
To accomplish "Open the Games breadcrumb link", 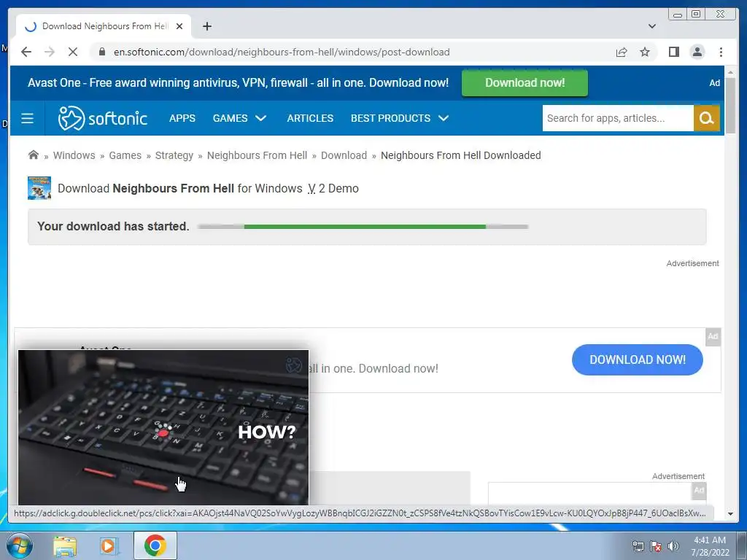I will tap(125, 155).
